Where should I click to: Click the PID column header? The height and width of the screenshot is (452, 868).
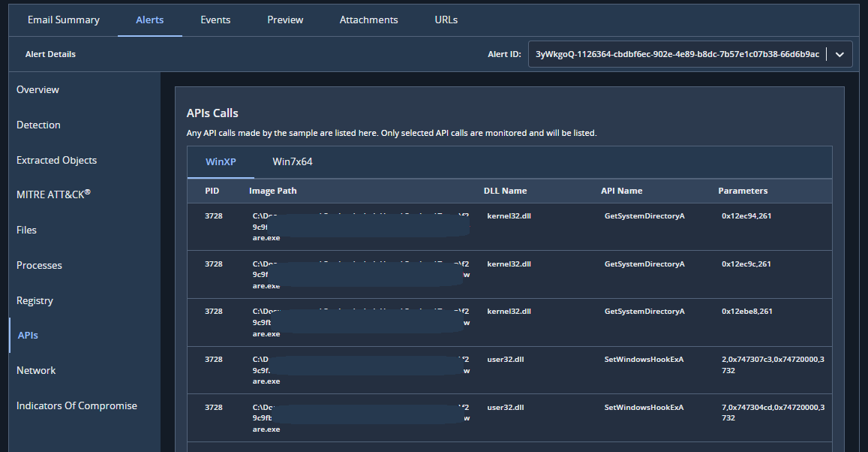pos(212,191)
